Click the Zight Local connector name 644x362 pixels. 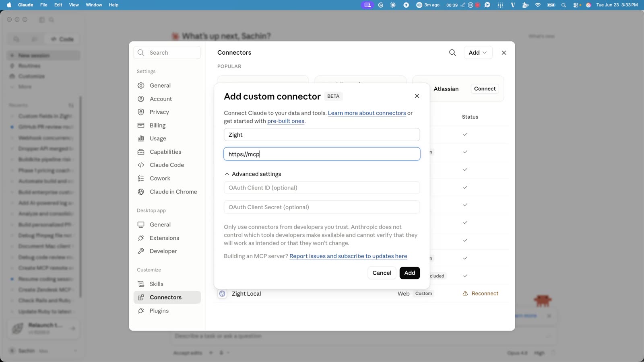246,294
